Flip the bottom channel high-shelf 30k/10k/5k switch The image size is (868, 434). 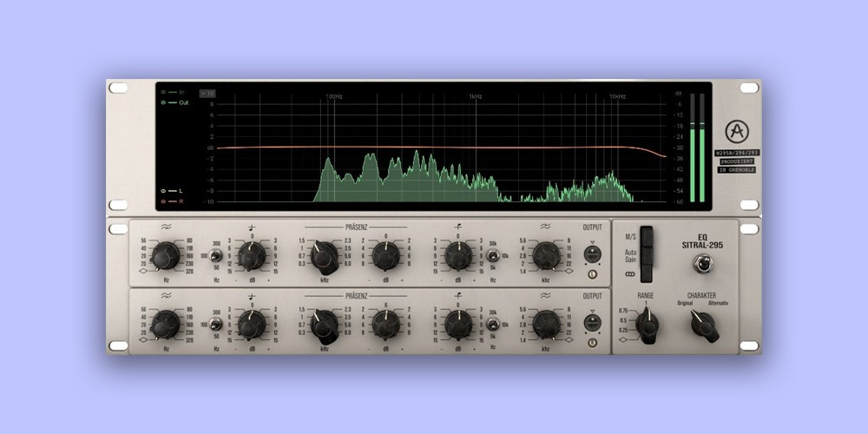(492, 325)
